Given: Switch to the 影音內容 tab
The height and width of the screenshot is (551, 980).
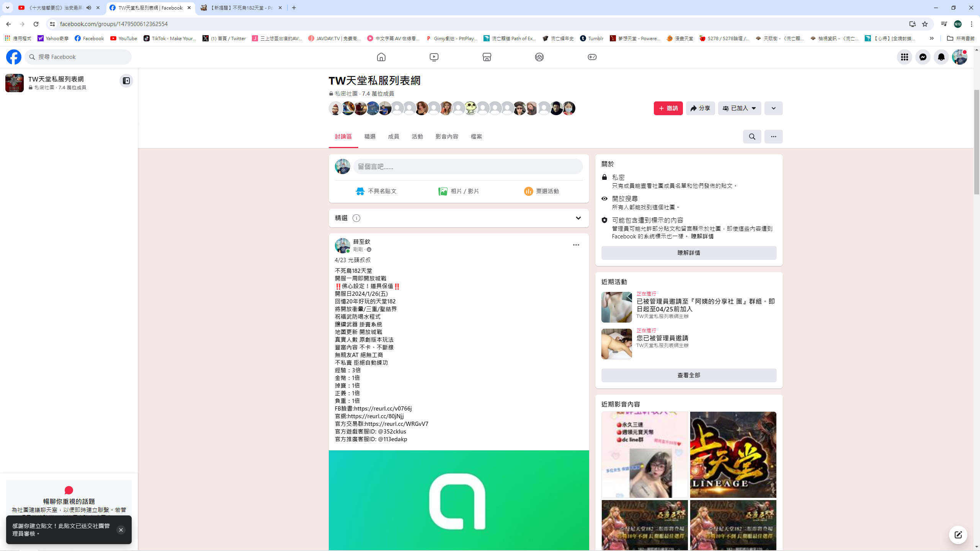Looking at the screenshot, I should pos(447,137).
